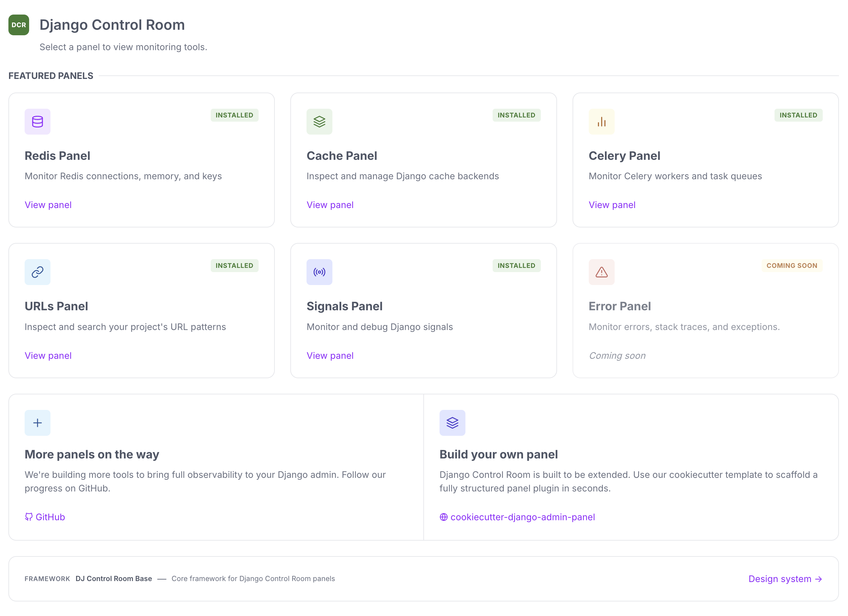Click the Celery Panel bar chart icon
This screenshot has height=616, width=848.
[602, 122]
